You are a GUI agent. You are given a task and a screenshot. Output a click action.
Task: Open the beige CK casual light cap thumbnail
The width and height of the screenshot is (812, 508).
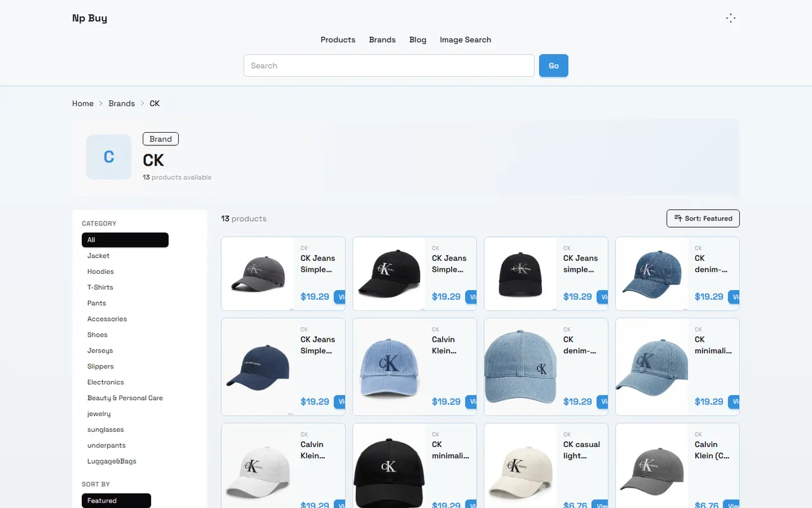point(521,466)
